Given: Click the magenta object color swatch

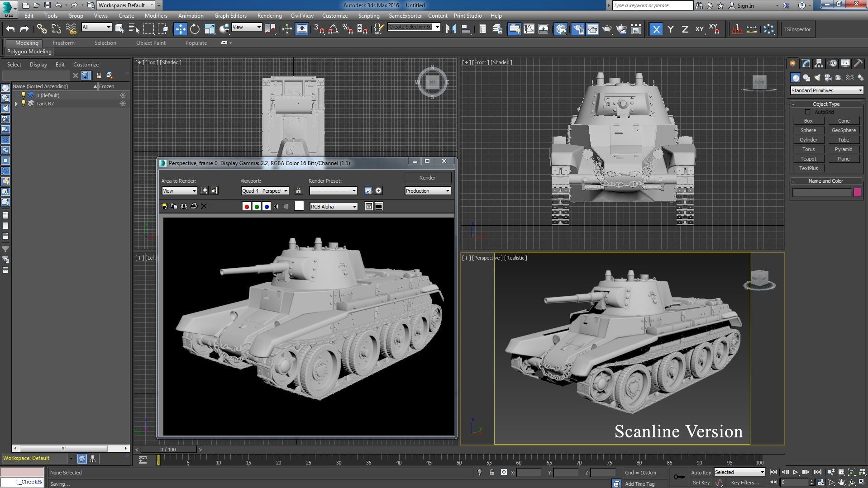Looking at the screenshot, I should tap(857, 192).
